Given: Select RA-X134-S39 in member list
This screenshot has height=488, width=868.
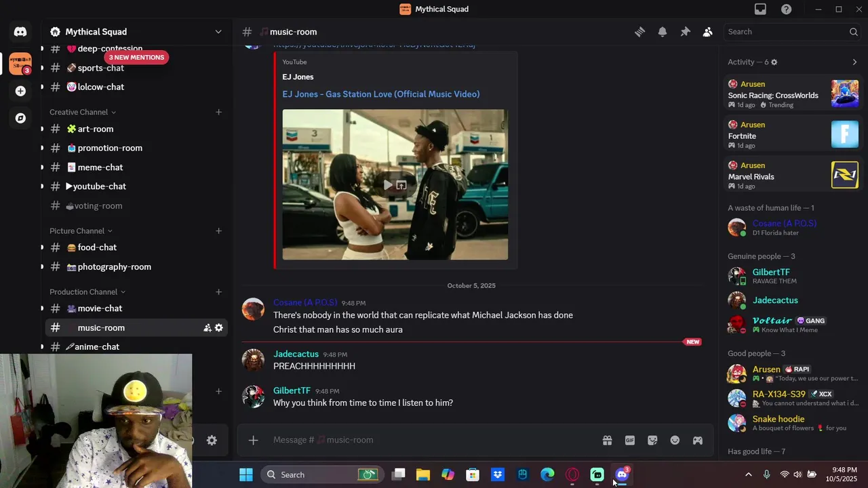Looking at the screenshot, I should (x=792, y=398).
